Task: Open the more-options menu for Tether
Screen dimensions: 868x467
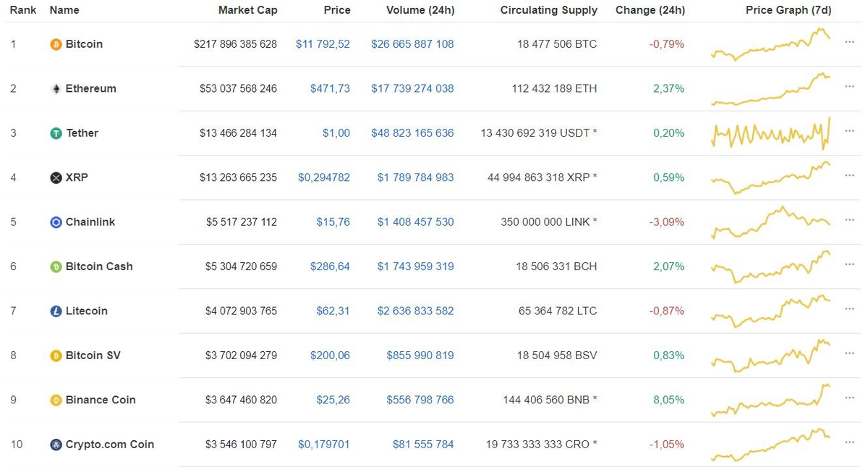Action: [x=849, y=131]
